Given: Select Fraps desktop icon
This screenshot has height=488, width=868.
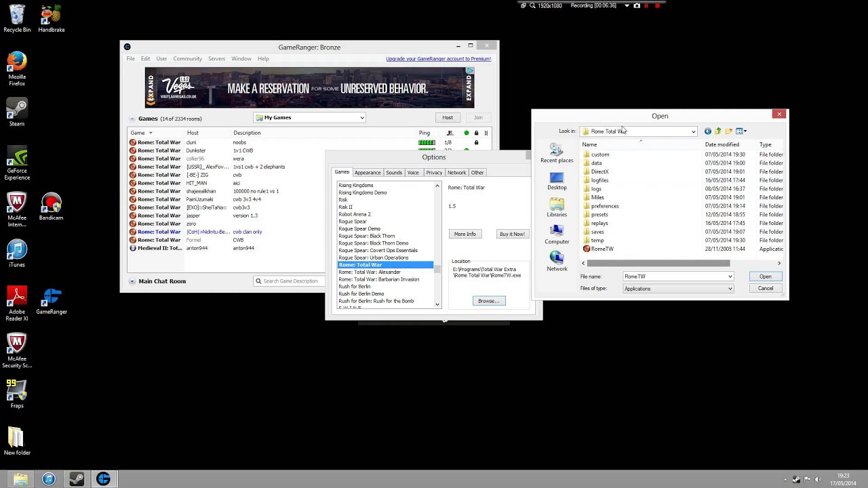Looking at the screenshot, I should click(x=17, y=394).
